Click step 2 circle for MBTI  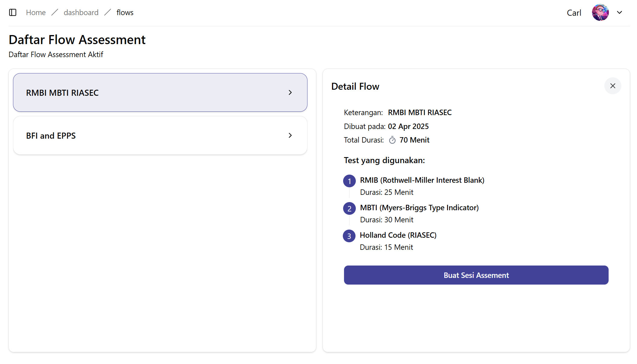click(349, 208)
